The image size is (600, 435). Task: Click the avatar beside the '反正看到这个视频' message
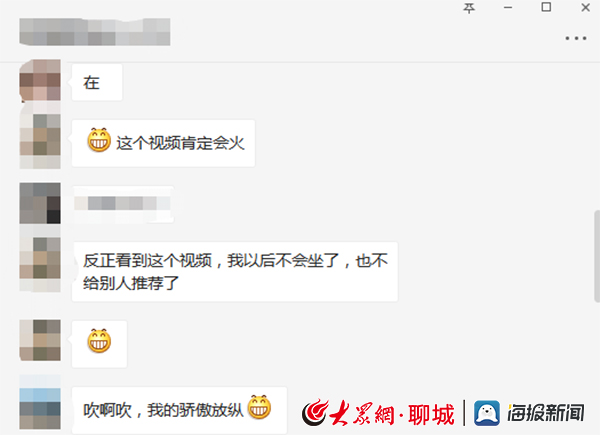click(40, 264)
